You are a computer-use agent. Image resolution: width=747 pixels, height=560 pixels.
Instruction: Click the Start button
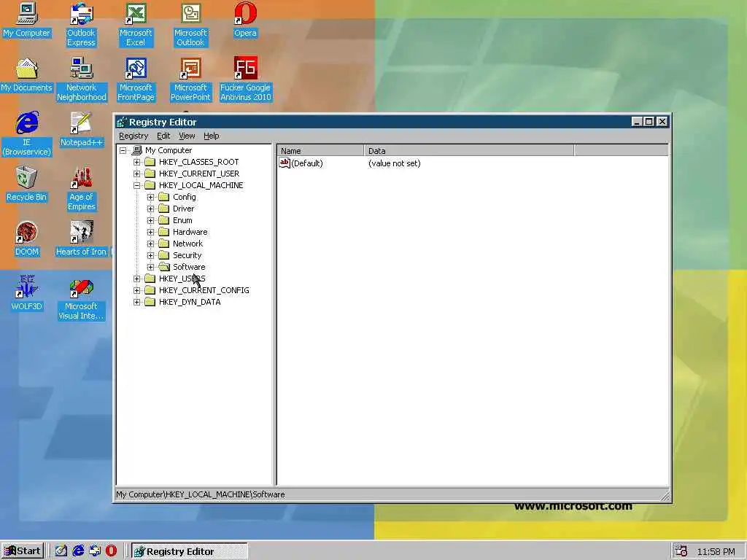click(23, 551)
